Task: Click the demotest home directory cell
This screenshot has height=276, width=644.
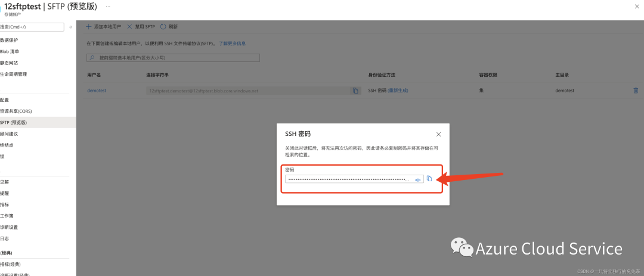Action: 565,91
